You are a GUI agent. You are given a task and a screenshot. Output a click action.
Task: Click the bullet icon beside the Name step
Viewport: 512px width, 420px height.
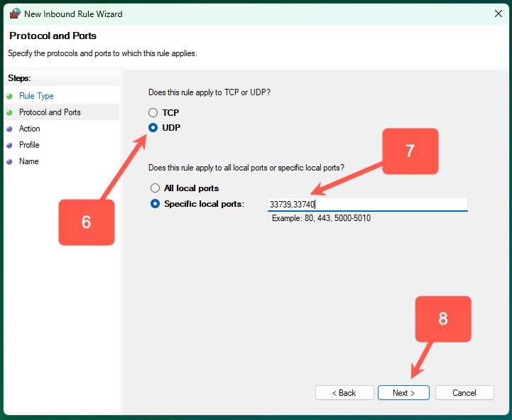click(x=9, y=161)
